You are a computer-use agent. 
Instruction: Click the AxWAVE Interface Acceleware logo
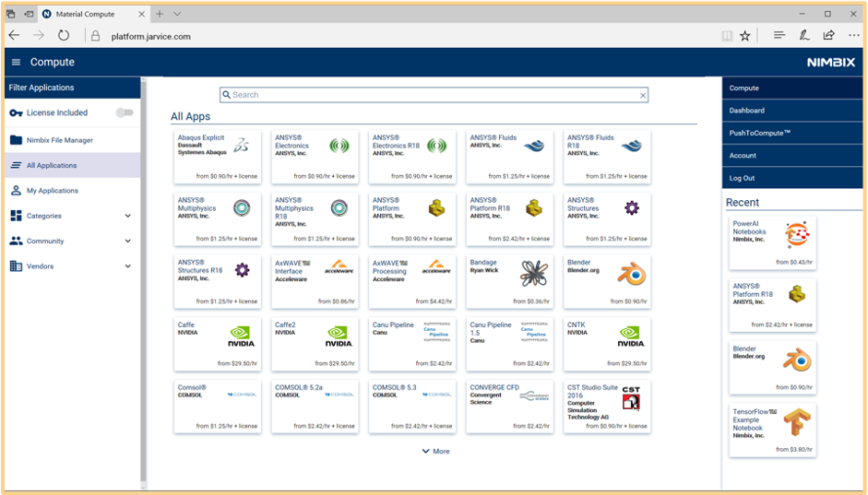coord(339,266)
